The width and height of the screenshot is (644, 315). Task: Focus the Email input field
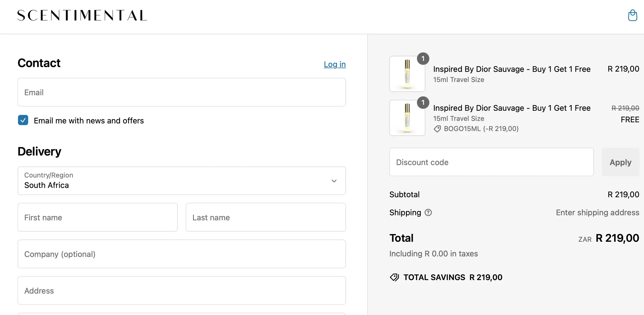[x=181, y=92]
